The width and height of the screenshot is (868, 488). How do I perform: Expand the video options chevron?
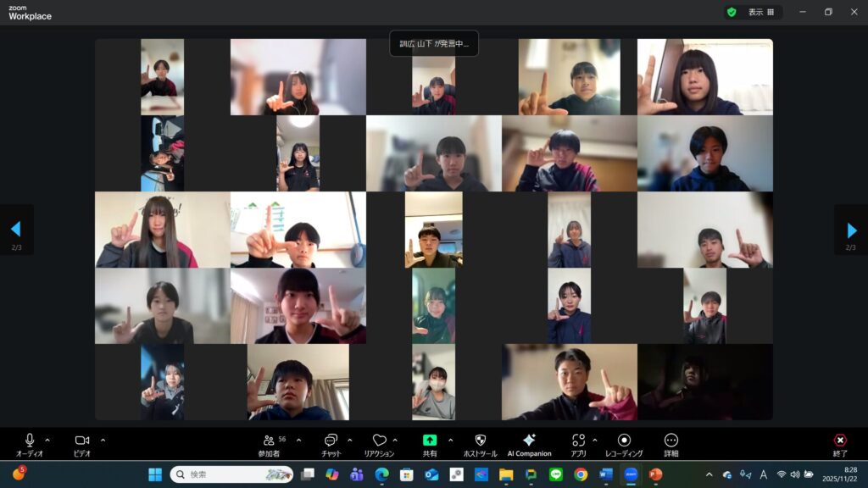coord(103,440)
